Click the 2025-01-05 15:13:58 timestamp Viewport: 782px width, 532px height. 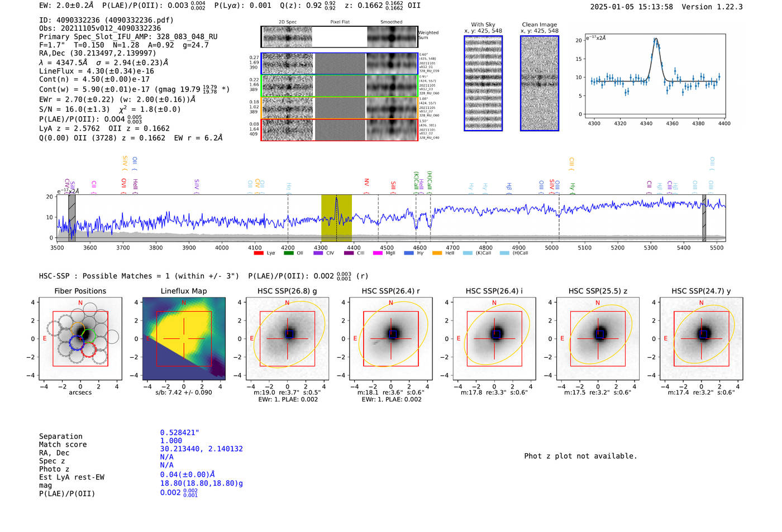632,7
